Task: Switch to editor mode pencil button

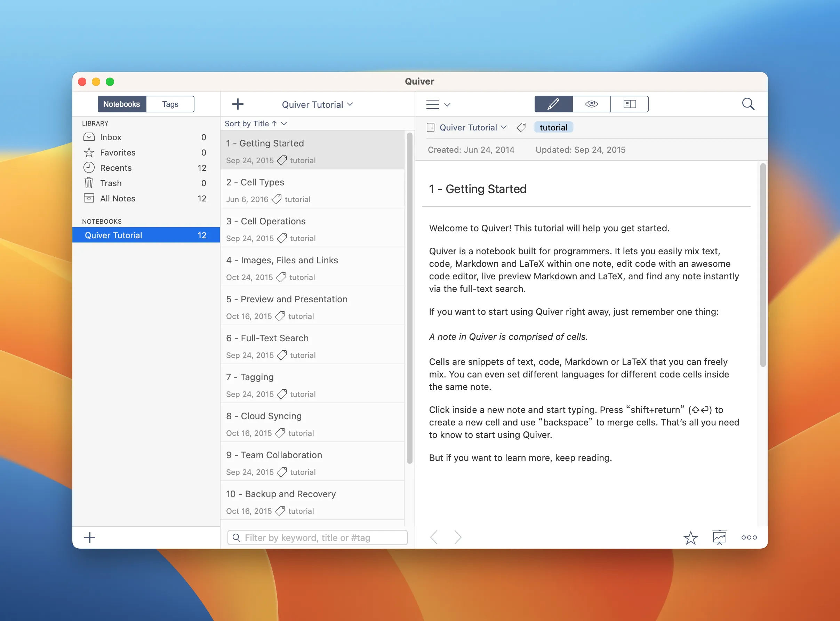Action: click(554, 104)
